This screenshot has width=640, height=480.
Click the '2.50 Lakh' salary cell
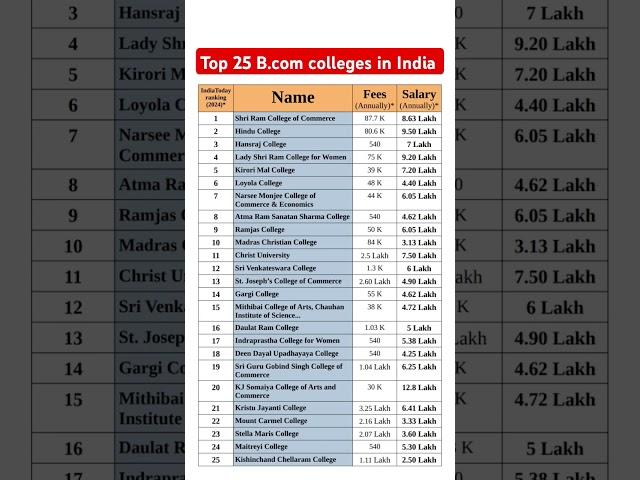pos(419,460)
